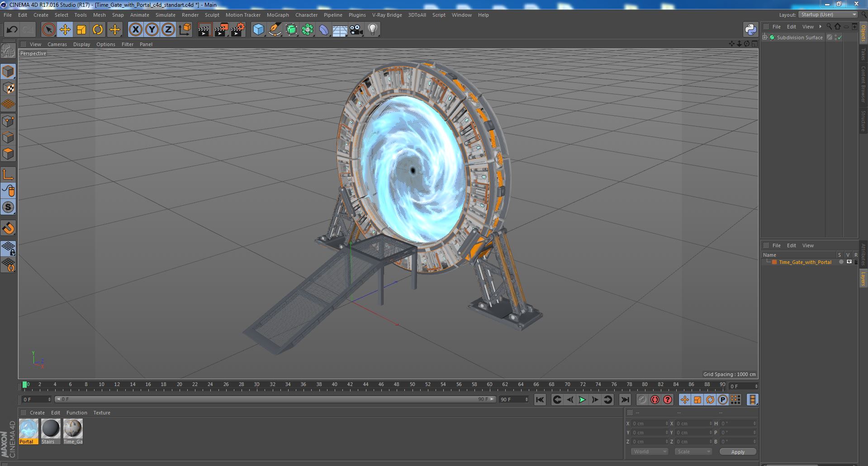The height and width of the screenshot is (466, 868).
Task: Select the Stairs material thumbnail
Action: point(51,432)
